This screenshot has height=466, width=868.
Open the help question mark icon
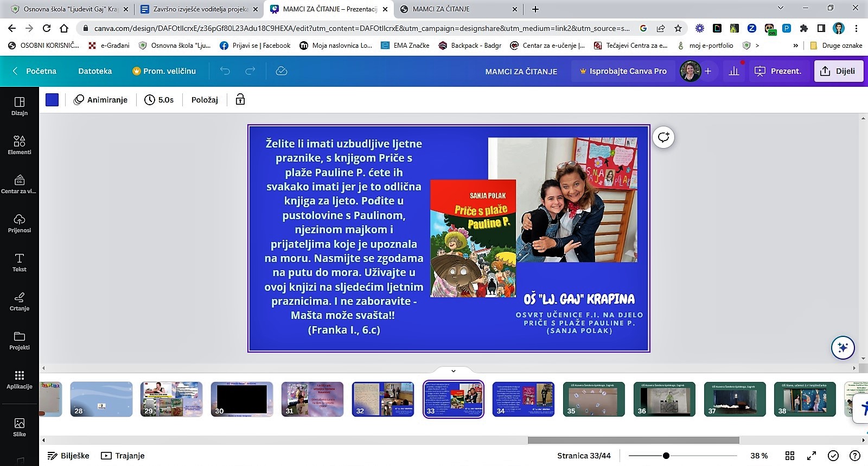(x=855, y=456)
